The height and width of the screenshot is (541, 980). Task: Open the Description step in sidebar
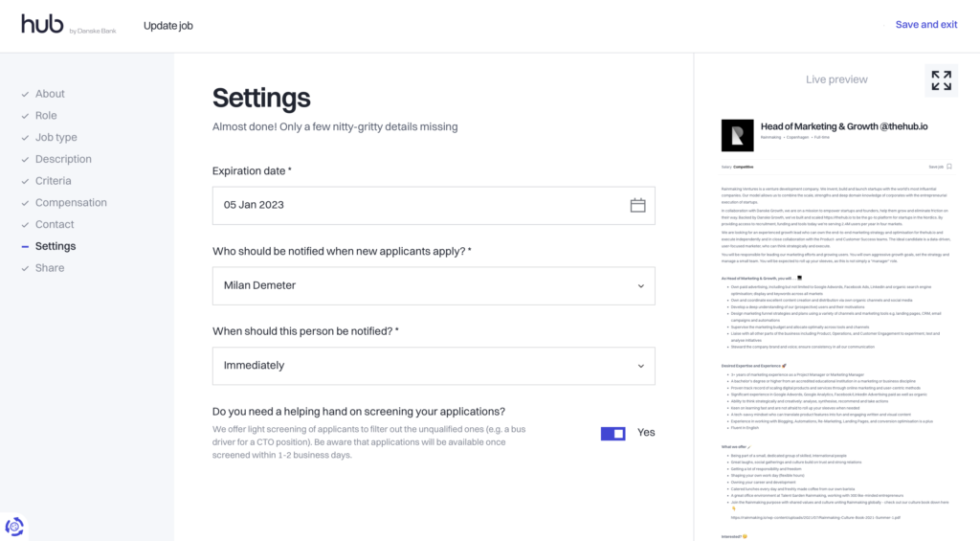[x=63, y=159]
